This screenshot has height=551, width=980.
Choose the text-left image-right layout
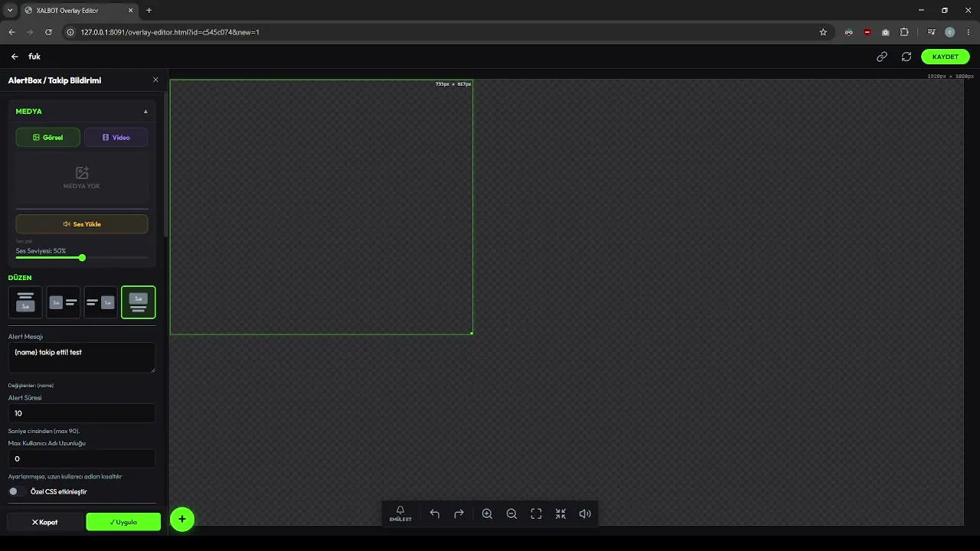[100, 302]
